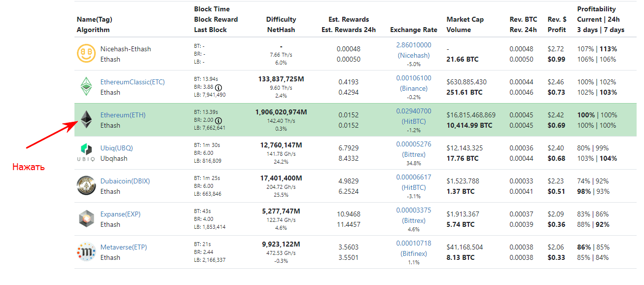
Task: Click Ethereum difficulty value 1,906,020,974M
Action: pyautogui.click(x=281, y=112)
